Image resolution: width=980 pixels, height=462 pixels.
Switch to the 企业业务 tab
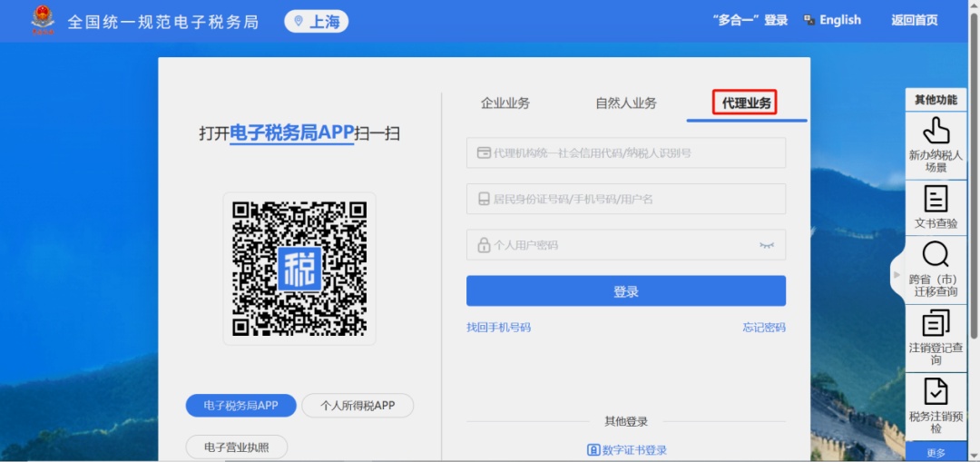pos(505,103)
